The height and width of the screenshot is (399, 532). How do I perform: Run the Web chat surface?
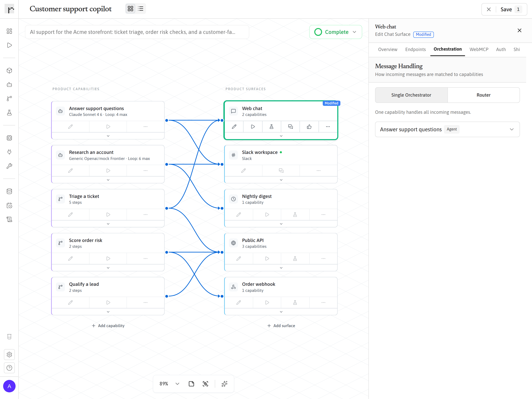point(253,127)
